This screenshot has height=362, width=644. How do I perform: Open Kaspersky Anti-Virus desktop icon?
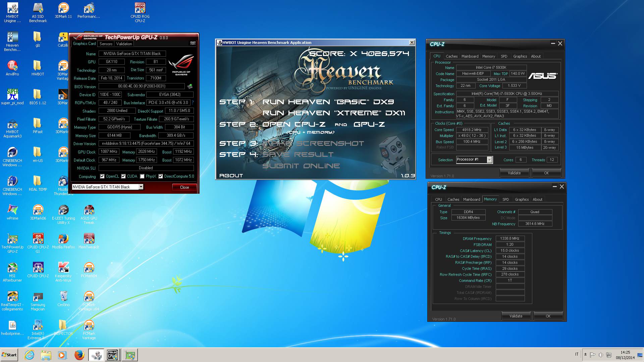click(x=63, y=272)
